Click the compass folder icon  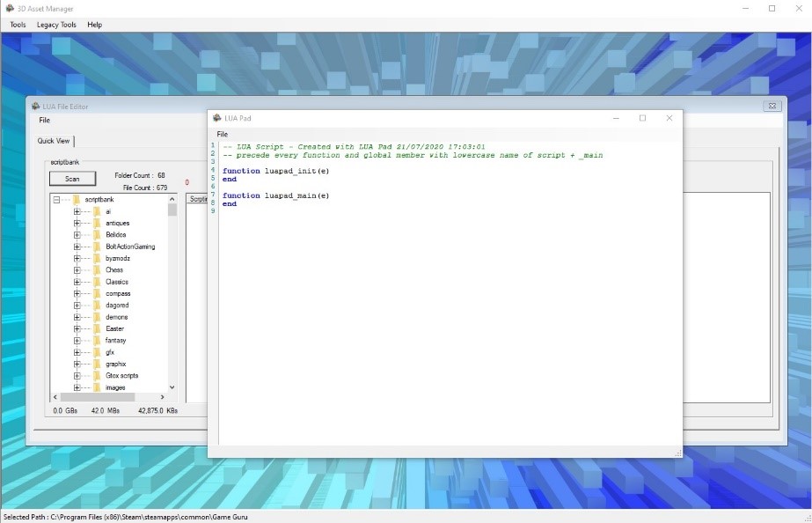coord(97,294)
